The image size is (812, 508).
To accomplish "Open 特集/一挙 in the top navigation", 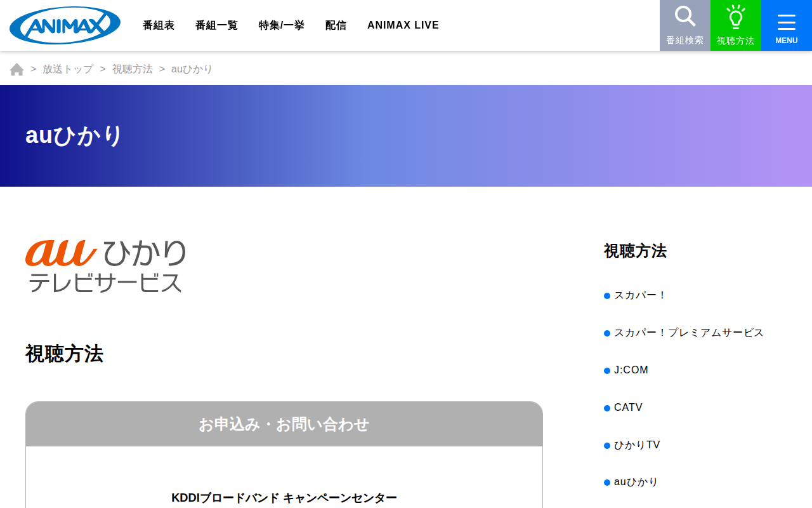I will click(x=282, y=25).
